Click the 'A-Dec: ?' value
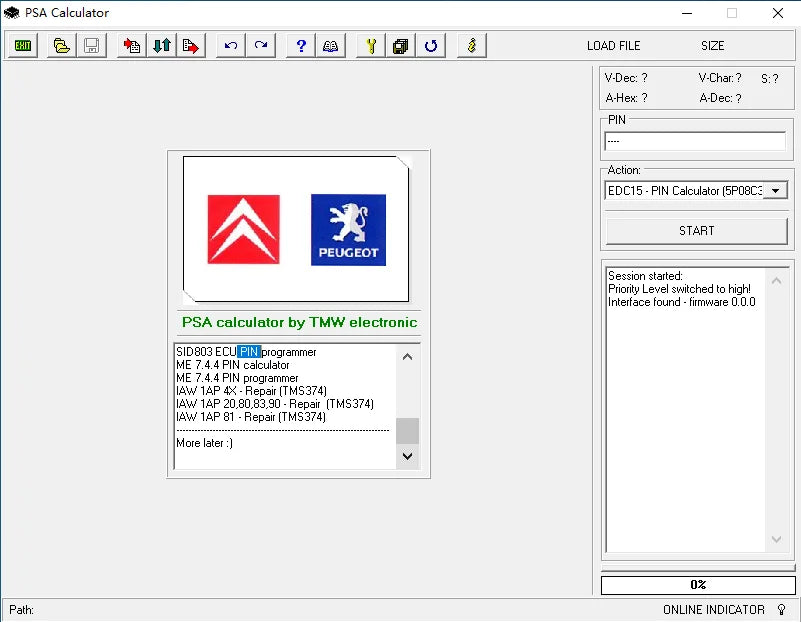Viewport: 801px width, 622px height. (720, 98)
